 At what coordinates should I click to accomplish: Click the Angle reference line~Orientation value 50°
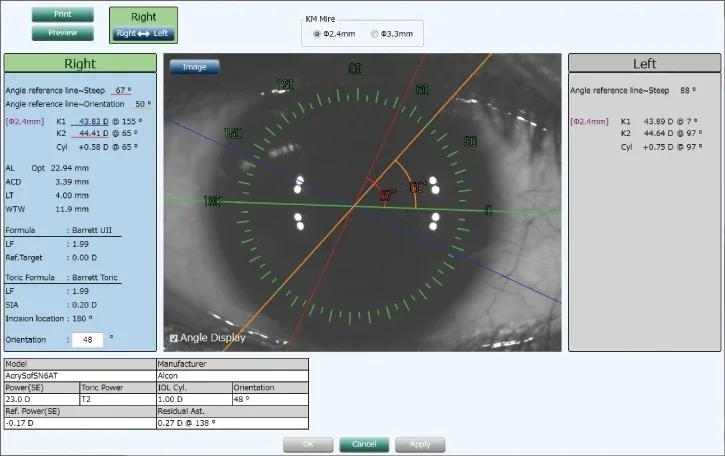click(x=143, y=104)
